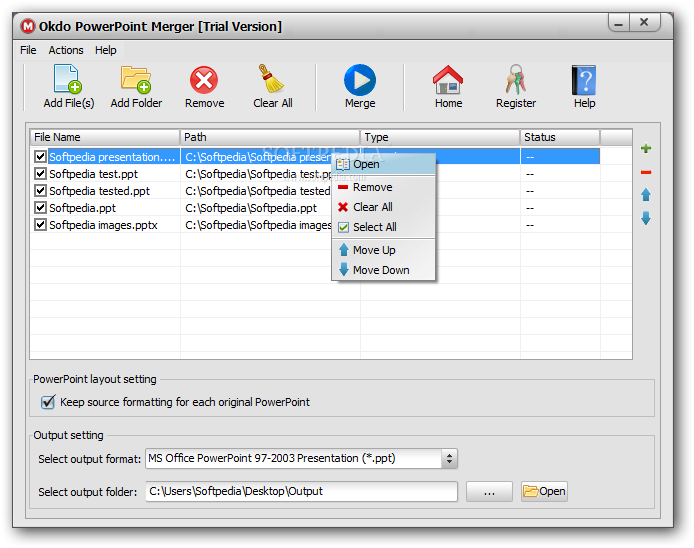Uncheck Softpedia test.ppt checkbox
Screen dimensions: 694x548
pyautogui.click(x=40, y=174)
